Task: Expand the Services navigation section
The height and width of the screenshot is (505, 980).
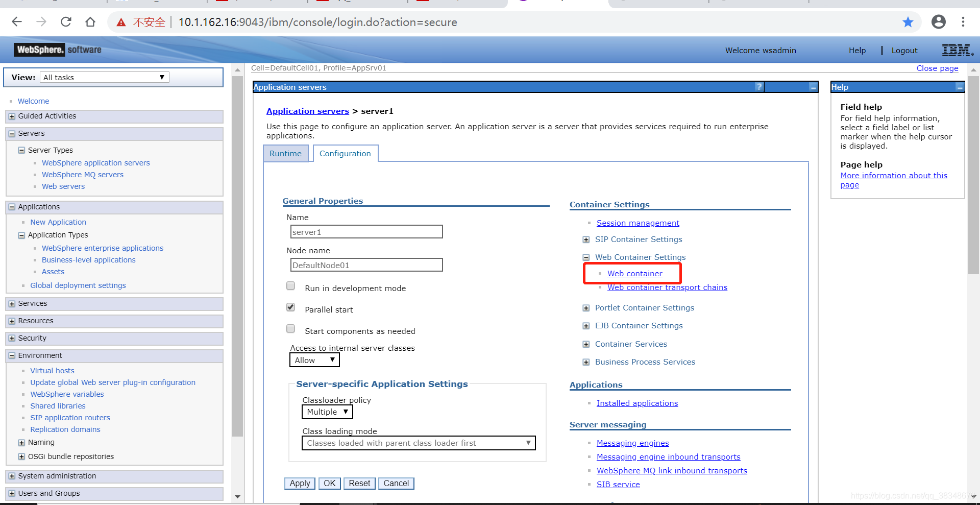Action: (12, 304)
